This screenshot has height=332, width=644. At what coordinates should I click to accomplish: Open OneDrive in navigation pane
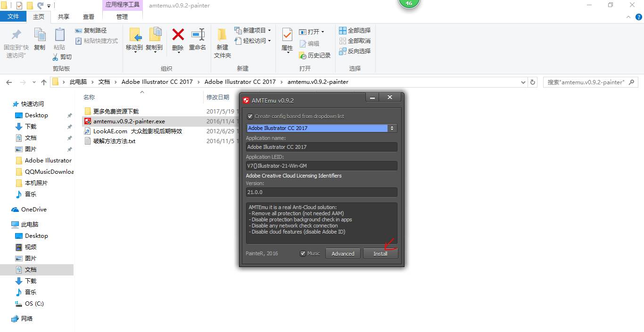coord(34,210)
